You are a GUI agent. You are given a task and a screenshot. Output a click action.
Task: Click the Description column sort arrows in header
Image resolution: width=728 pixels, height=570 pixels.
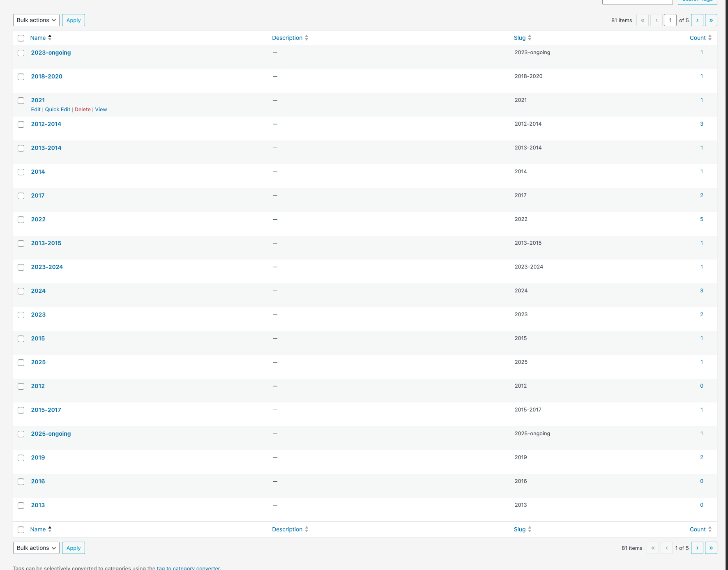click(306, 38)
